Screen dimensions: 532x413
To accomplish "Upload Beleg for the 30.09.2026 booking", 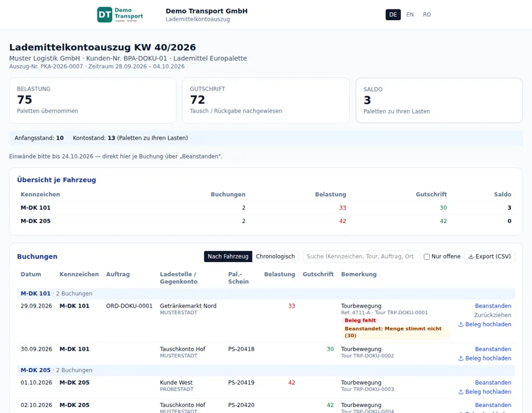I will (485, 359).
